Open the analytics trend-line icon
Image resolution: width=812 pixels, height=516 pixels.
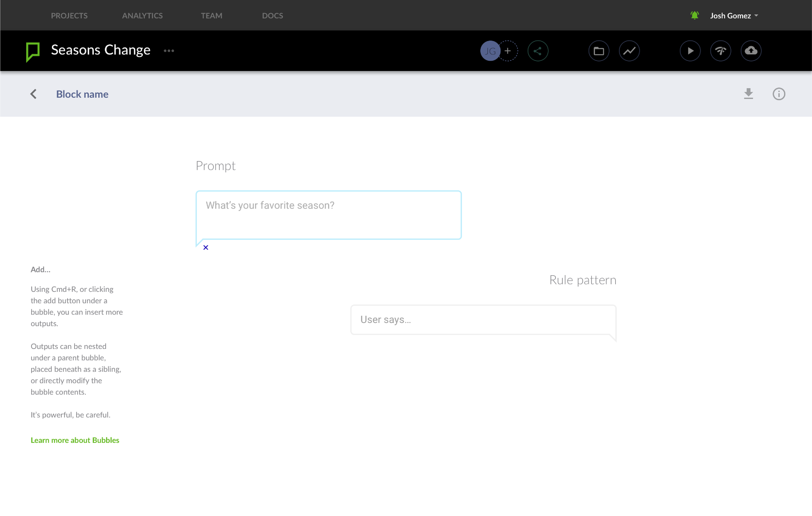pos(629,51)
